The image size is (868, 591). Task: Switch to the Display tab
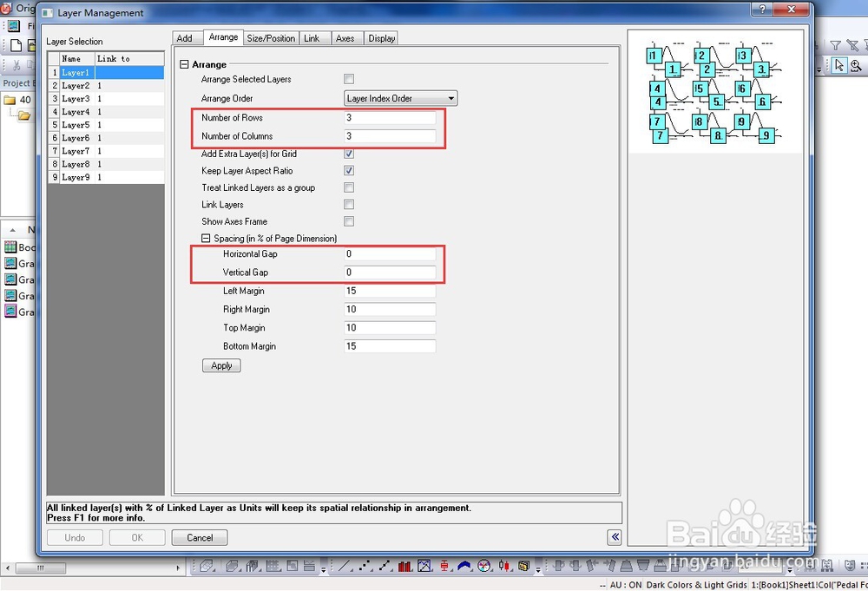tap(382, 38)
